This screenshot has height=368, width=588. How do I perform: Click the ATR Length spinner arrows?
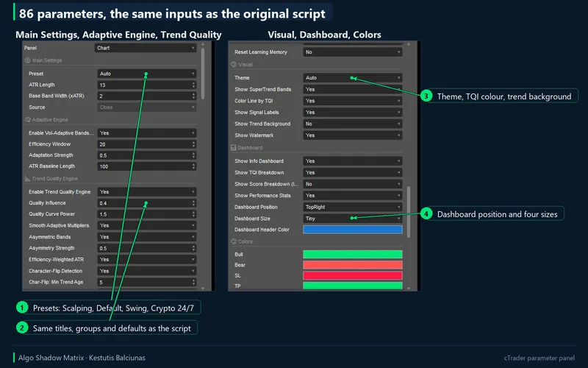coord(193,85)
